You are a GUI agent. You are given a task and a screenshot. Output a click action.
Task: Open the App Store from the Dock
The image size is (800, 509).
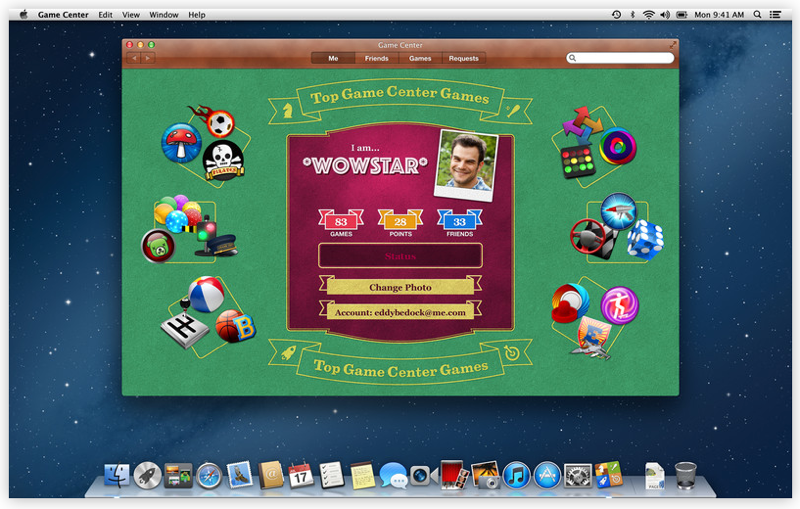[547, 475]
